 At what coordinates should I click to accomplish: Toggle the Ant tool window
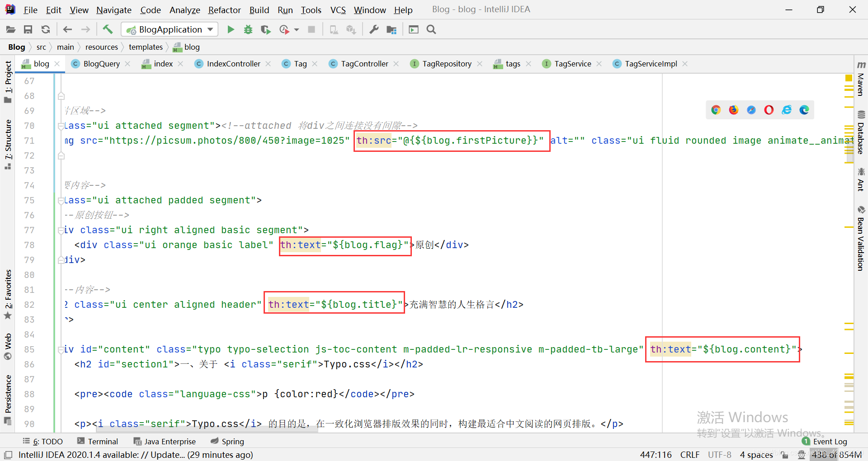(861, 179)
